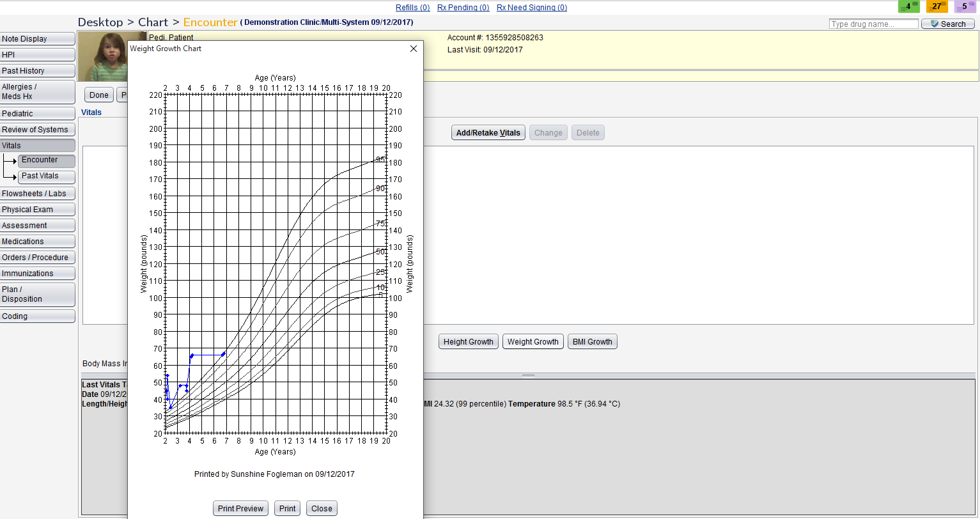This screenshot has height=519, width=980.
Task: Close the Weight Growth Chart dialog with X
Action: (x=414, y=49)
